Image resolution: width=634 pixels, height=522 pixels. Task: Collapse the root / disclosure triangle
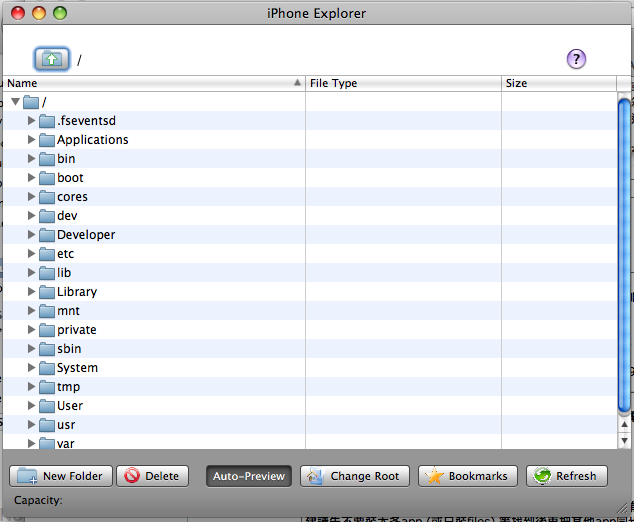point(15,101)
